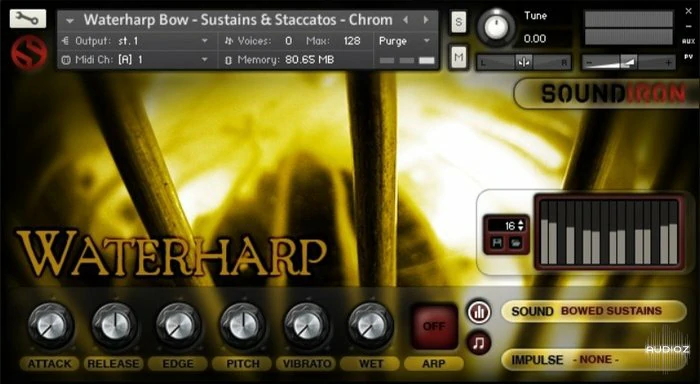The height and width of the screenshot is (384, 700).
Task: Click the PITCH knob
Action: (242, 326)
